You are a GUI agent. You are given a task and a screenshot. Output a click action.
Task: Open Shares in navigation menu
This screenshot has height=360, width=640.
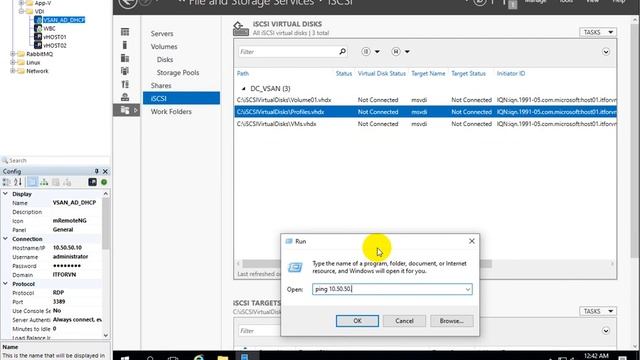click(x=161, y=86)
